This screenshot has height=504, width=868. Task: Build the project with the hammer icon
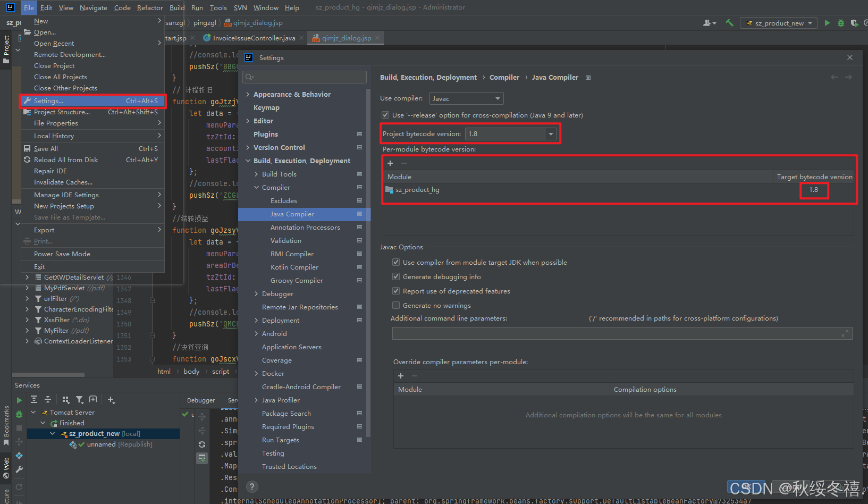pos(729,23)
